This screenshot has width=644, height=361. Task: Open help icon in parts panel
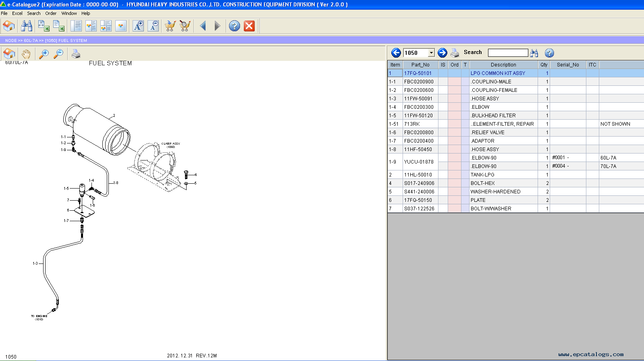pos(549,53)
